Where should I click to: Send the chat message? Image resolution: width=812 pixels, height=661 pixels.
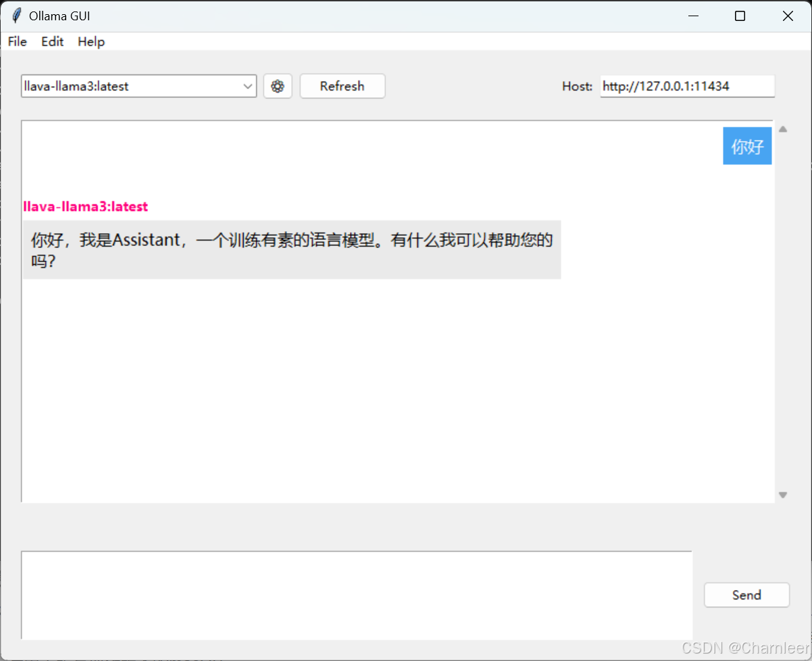coord(746,595)
